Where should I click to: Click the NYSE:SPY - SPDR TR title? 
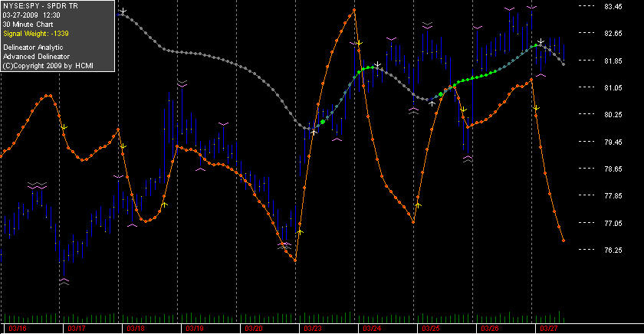tap(40, 6)
